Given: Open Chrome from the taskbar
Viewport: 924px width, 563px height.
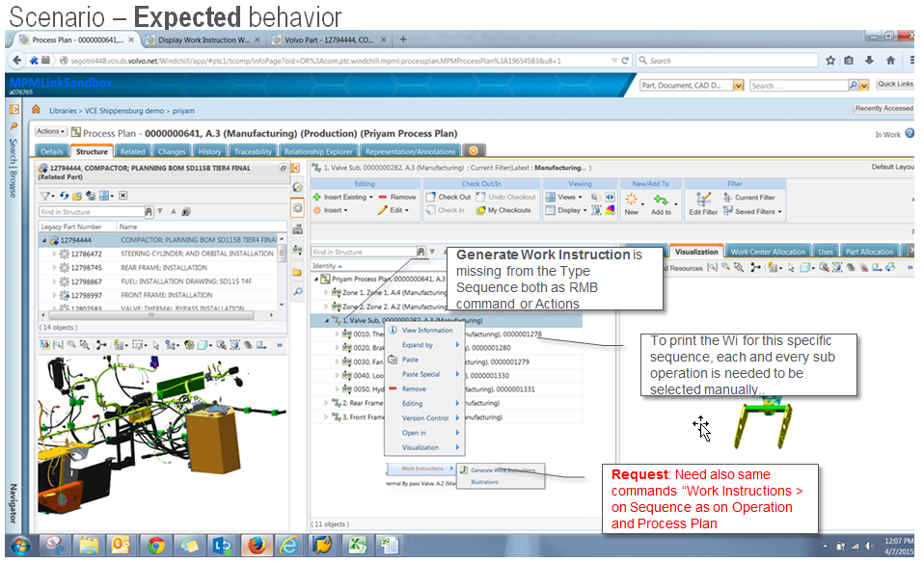Looking at the screenshot, I should point(155,546).
